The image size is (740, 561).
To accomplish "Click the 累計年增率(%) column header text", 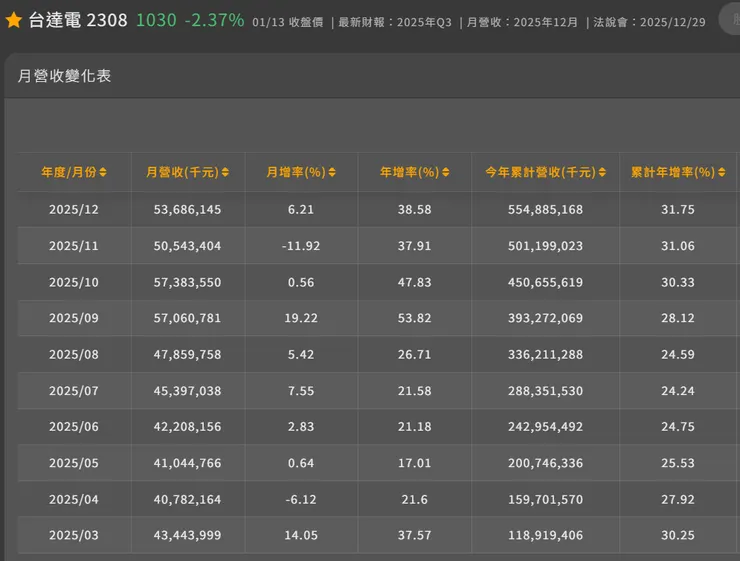I will (673, 172).
